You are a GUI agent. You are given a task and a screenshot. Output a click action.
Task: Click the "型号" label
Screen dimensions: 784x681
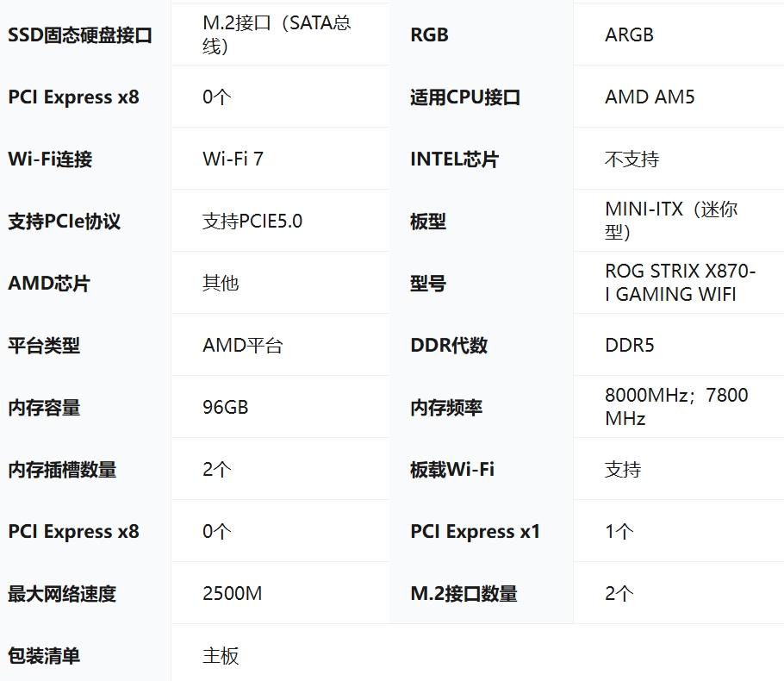click(428, 284)
